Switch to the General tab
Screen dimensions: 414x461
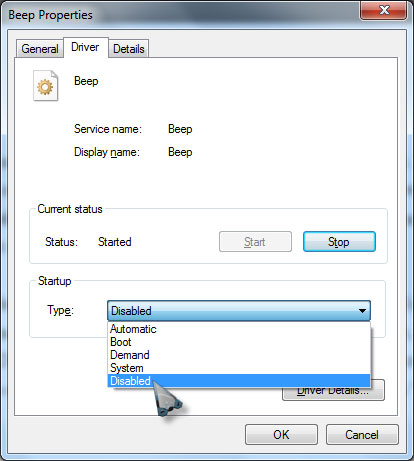coord(40,49)
